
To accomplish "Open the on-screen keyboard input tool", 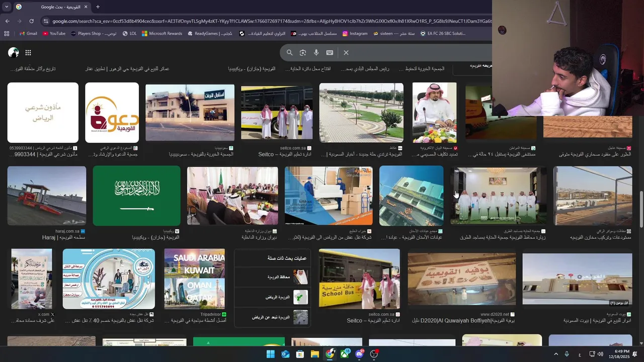I will click(330, 52).
